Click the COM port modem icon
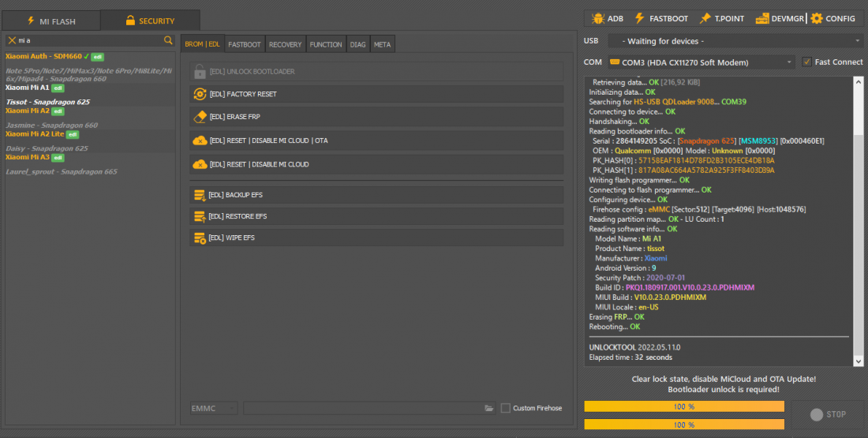Image resolution: width=868 pixels, height=438 pixels. point(615,62)
